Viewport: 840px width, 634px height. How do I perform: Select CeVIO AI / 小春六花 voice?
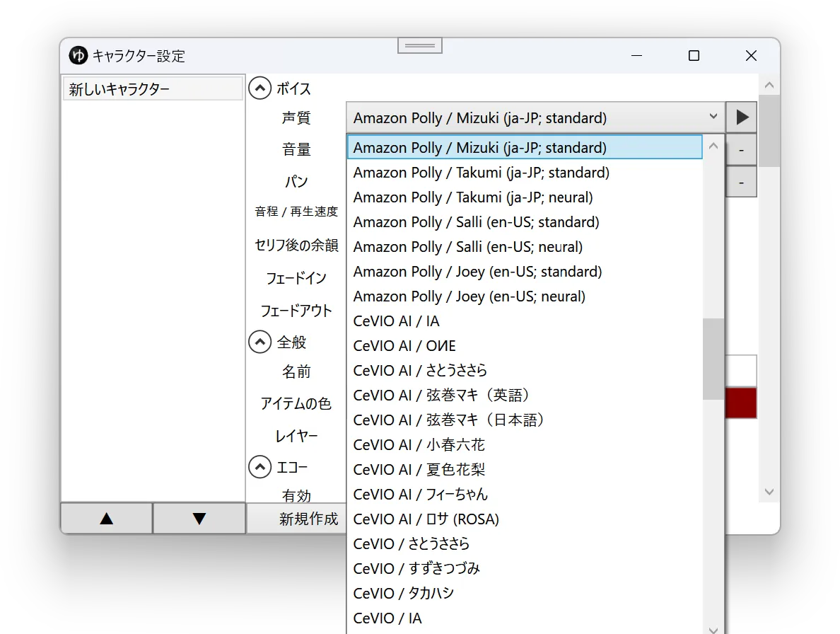coord(525,445)
